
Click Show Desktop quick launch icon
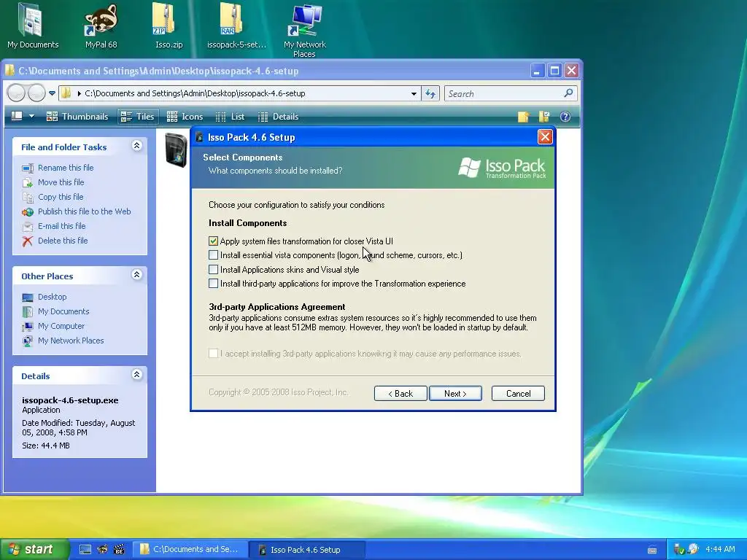pos(85,550)
